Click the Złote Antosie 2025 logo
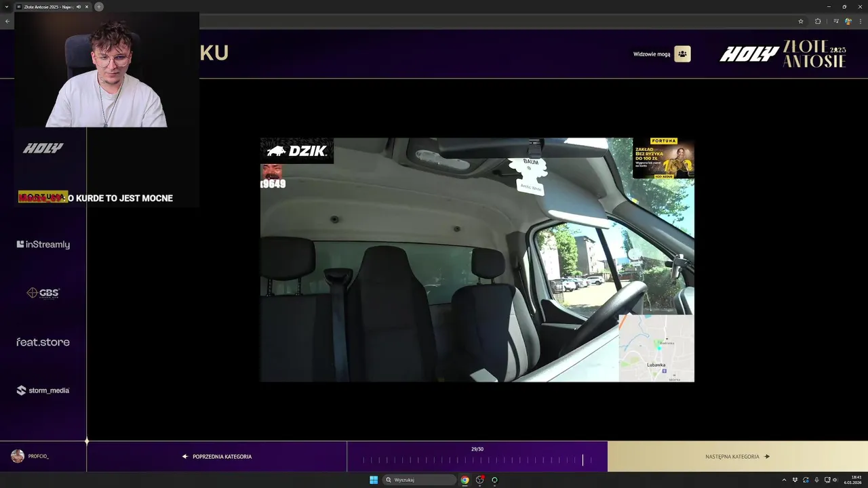The image size is (868, 488). 814,54
